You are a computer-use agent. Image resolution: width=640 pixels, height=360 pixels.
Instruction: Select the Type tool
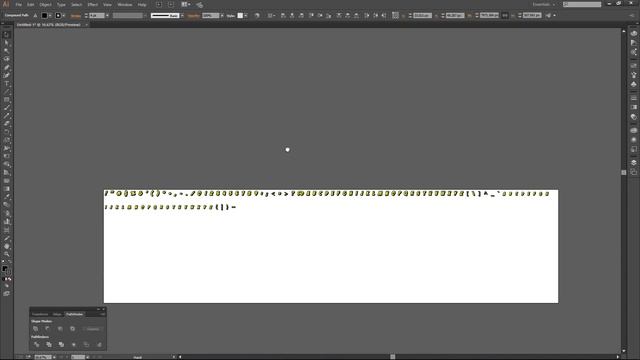[x=7, y=84]
